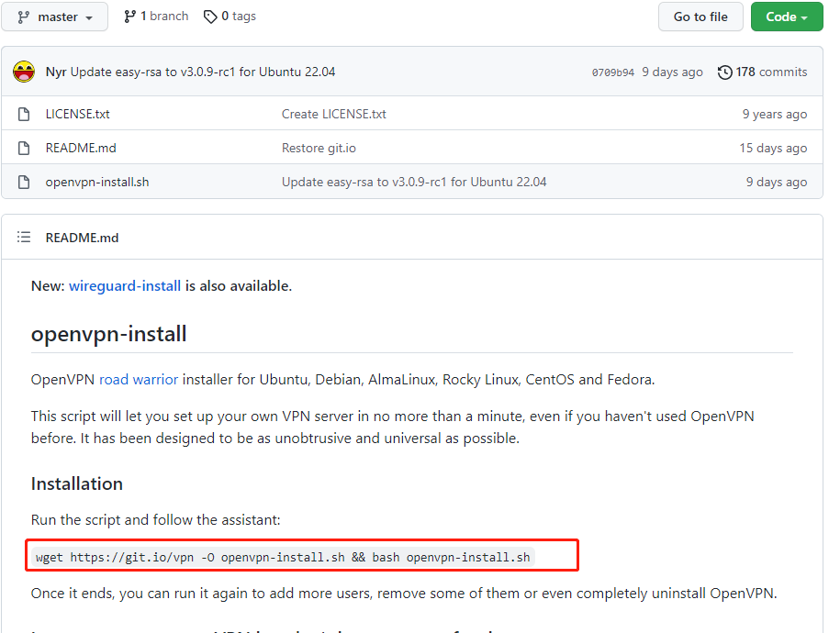Follow the wireguard-install link

(x=125, y=286)
